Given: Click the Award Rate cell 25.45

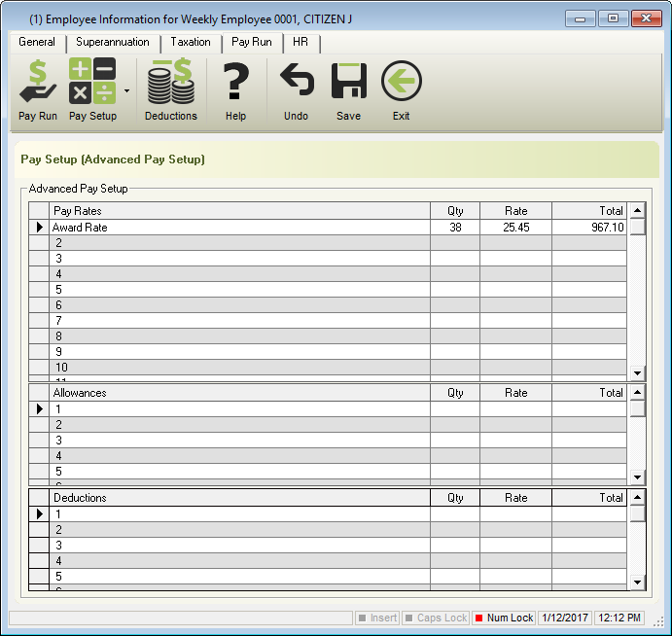Looking at the screenshot, I should (x=516, y=228).
